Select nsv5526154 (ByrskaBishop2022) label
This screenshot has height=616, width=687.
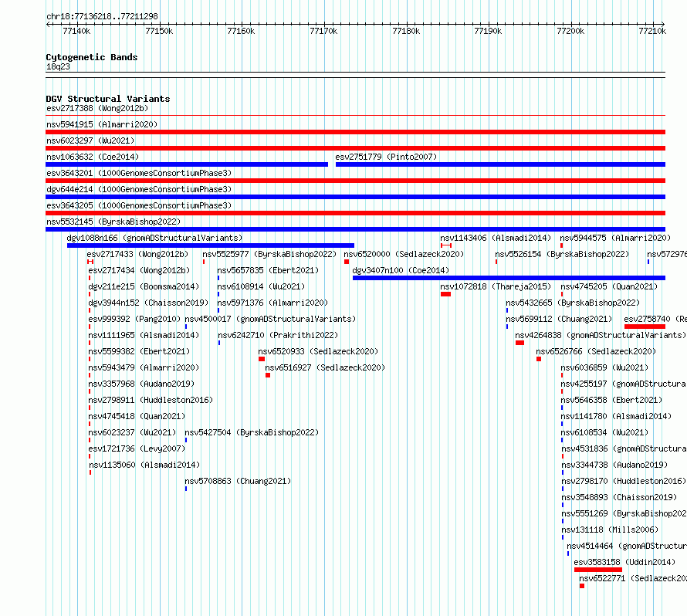click(562, 254)
